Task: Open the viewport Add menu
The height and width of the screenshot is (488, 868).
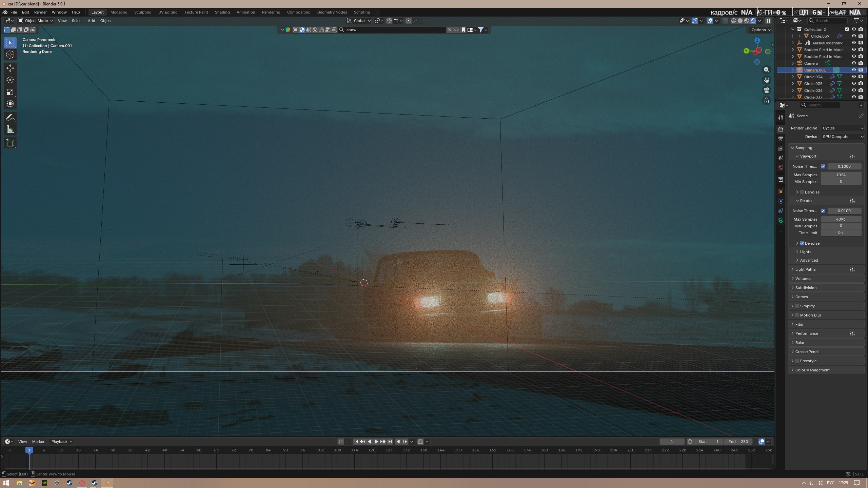Action: 91,21
